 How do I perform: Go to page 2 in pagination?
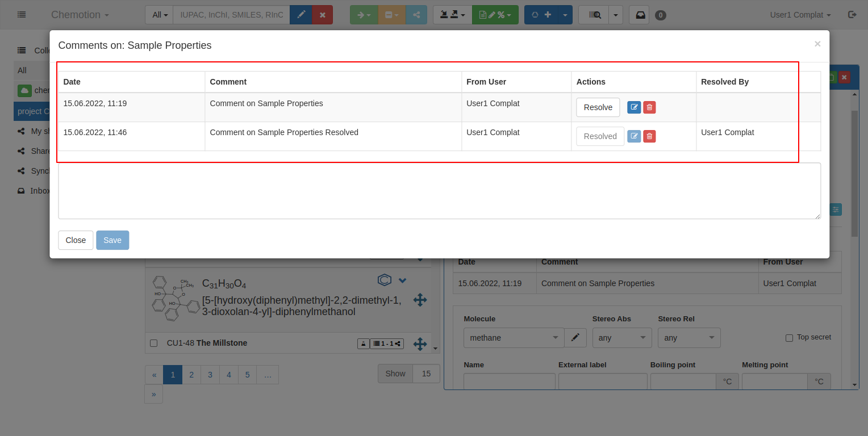(x=191, y=375)
